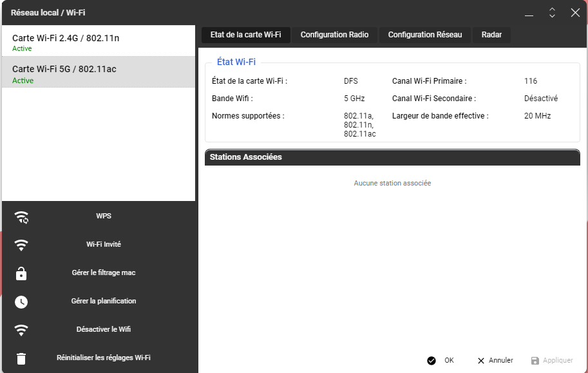Image resolution: width=588 pixels, height=373 pixels.
Task: Click the floppy disk icon beside Appliquer
Action: tap(535, 361)
